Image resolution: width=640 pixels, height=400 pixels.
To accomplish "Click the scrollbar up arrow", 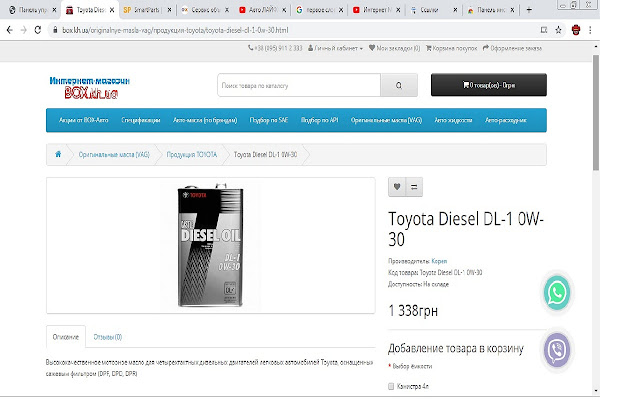I will 596,47.
